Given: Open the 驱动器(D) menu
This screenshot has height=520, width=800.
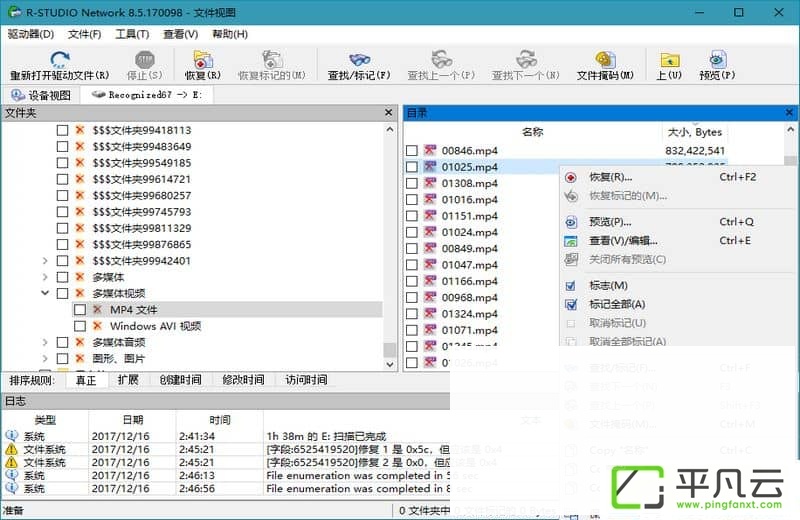Looking at the screenshot, I should [x=31, y=34].
